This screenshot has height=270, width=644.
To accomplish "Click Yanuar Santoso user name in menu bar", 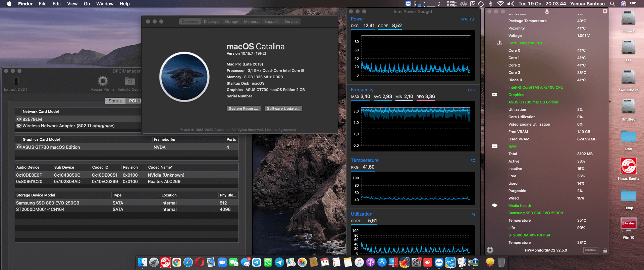I will click(x=587, y=4).
